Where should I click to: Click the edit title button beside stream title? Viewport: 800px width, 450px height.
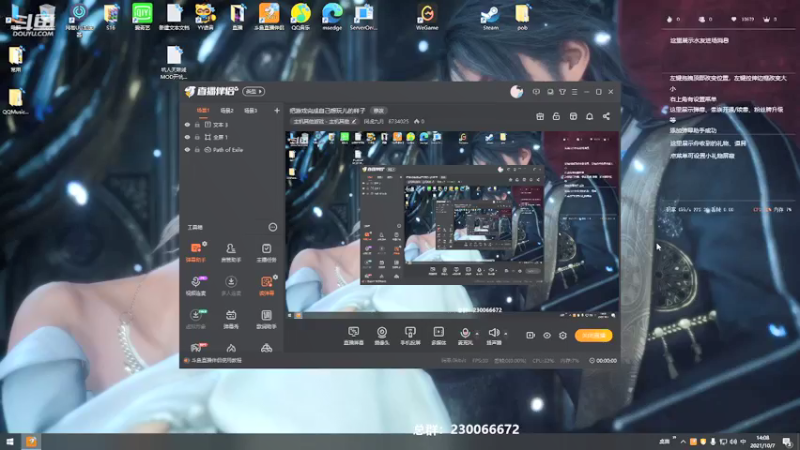tap(378, 111)
